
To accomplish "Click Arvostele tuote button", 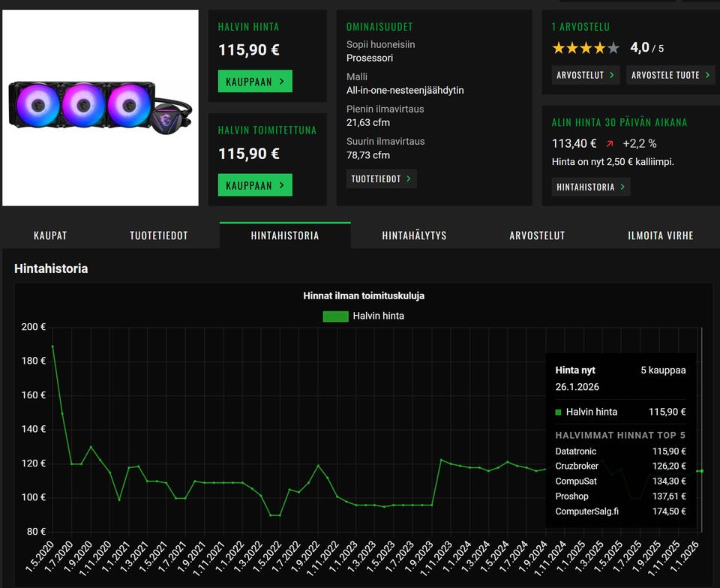I will point(670,75).
